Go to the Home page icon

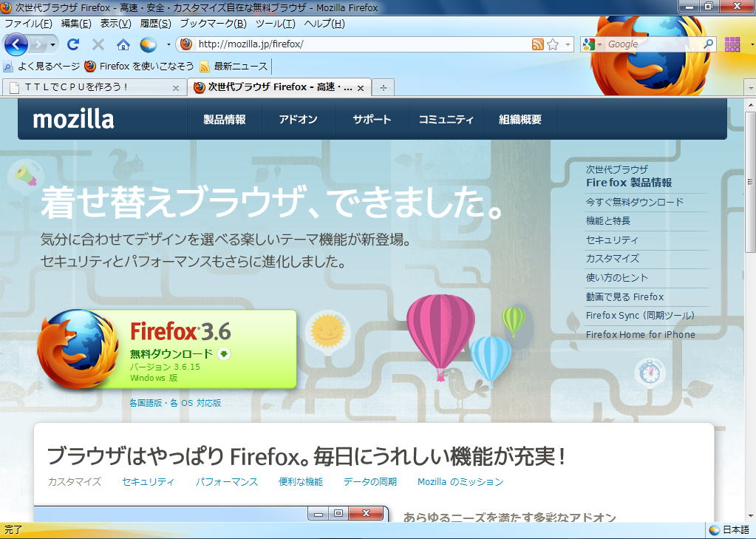[123, 45]
